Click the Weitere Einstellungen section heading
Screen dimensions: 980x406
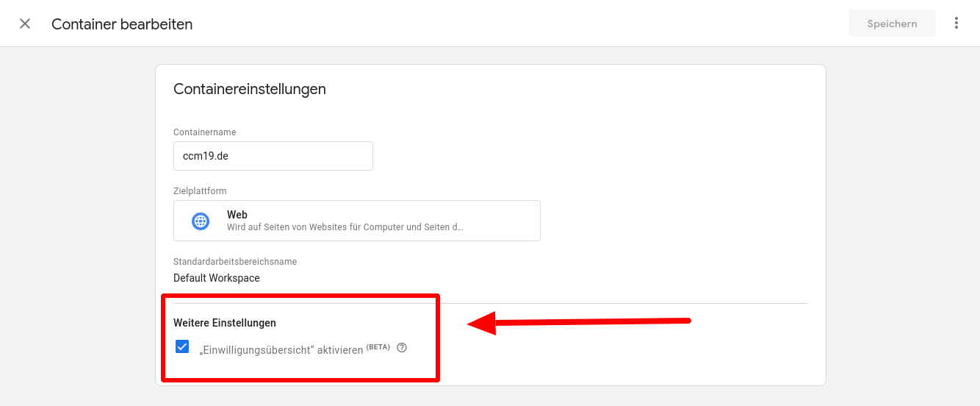(224, 323)
